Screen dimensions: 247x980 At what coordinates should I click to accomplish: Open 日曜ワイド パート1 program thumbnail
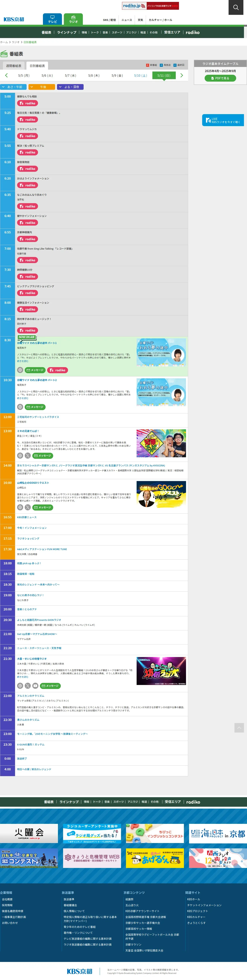tap(161, 352)
